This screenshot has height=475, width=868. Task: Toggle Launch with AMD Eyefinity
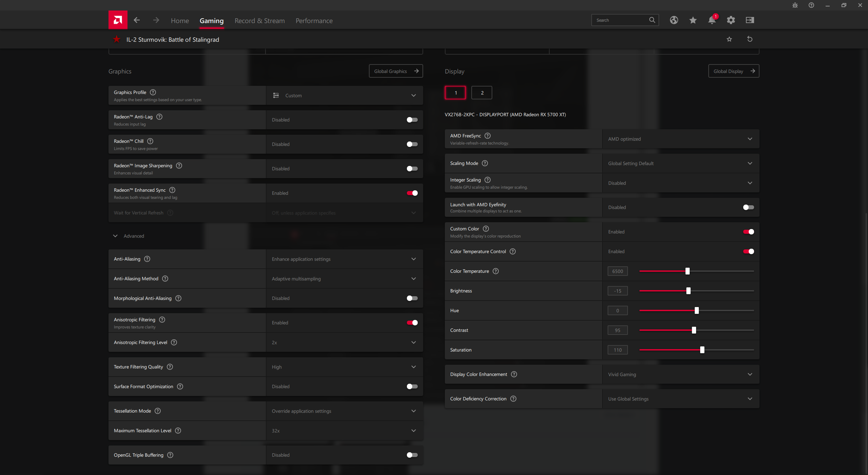point(748,207)
